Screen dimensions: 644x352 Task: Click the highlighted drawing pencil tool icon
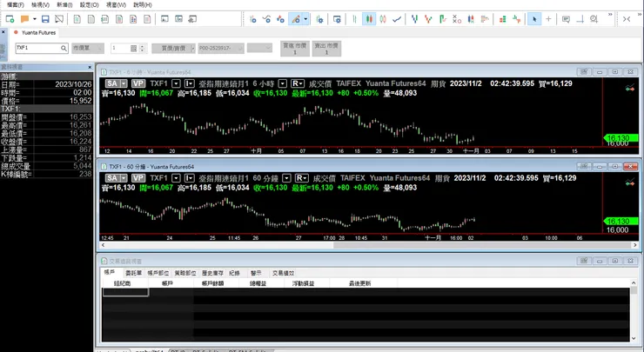pyautogui.click(x=295, y=19)
